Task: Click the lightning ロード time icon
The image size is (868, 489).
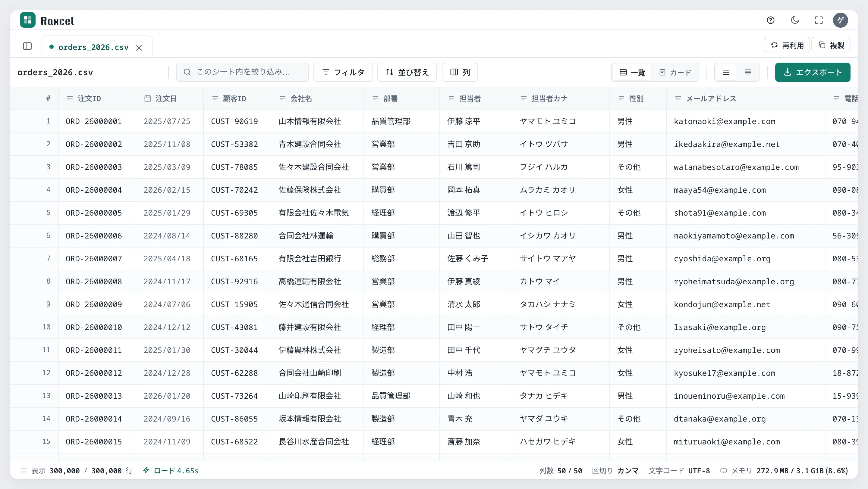Action: [x=146, y=470]
